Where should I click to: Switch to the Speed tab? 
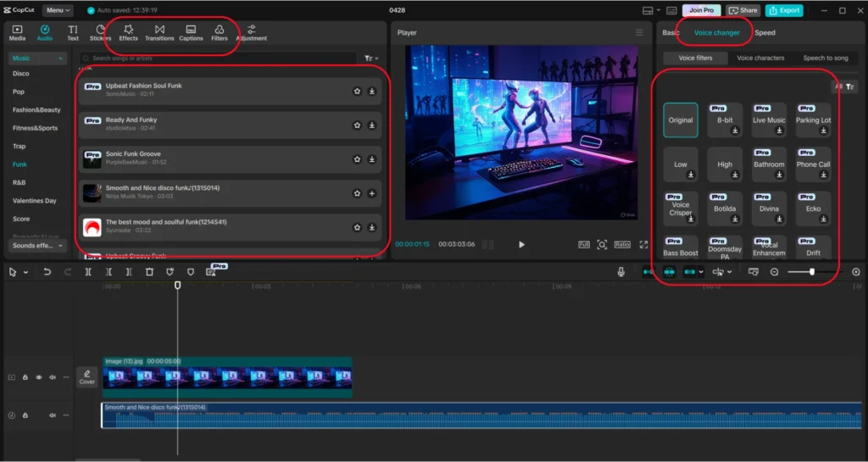(765, 33)
